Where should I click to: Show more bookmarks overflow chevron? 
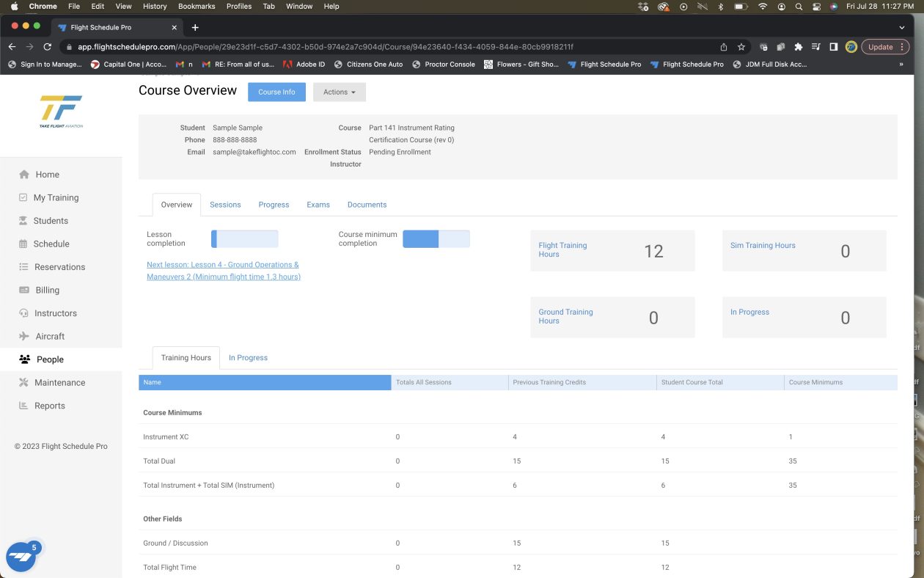point(901,65)
